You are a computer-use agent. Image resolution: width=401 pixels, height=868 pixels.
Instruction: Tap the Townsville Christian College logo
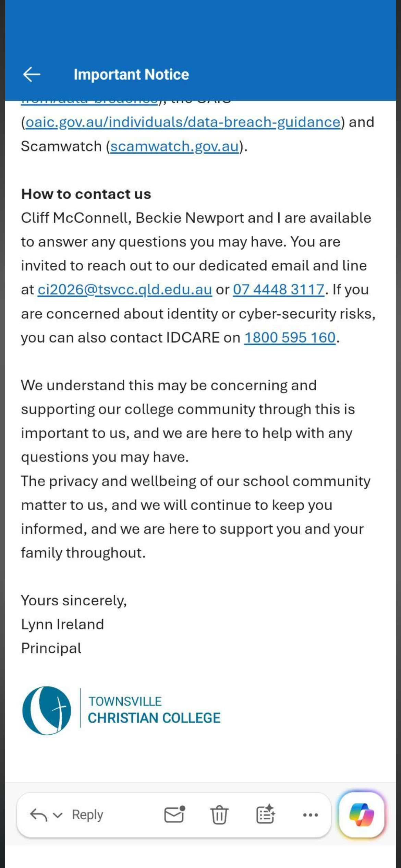coord(47,710)
